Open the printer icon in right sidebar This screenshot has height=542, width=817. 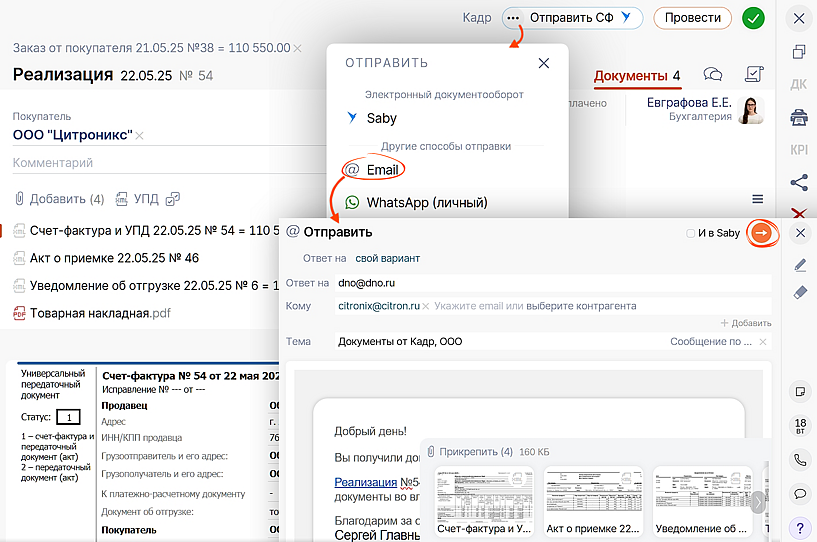click(799, 118)
